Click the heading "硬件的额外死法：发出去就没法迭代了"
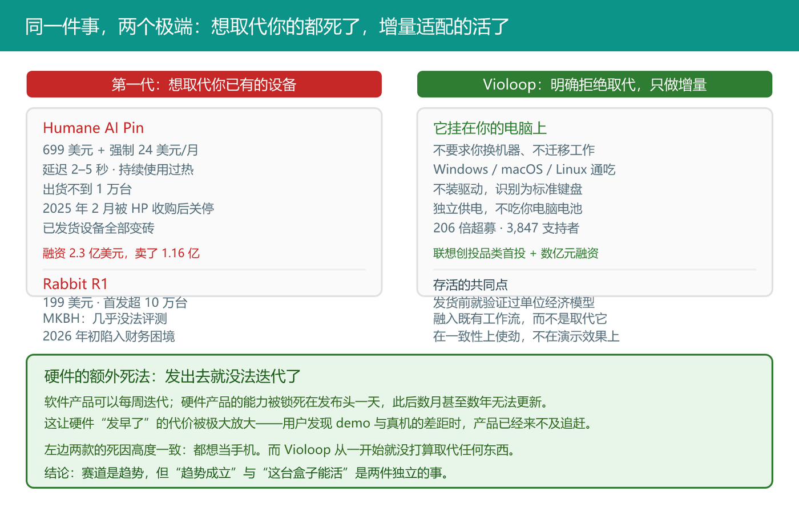The height and width of the screenshot is (532, 799). click(172, 376)
